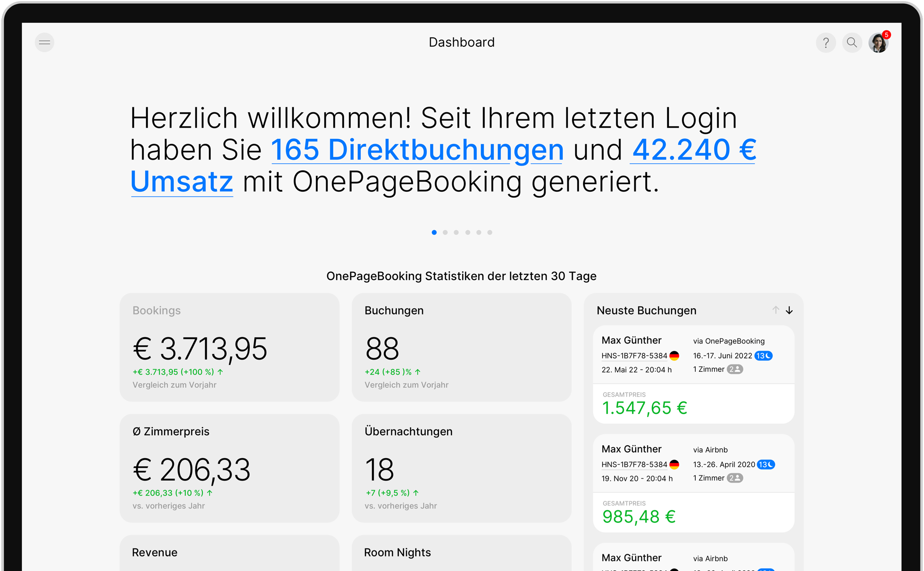Open the Übernachtungen statistics card
The height and width of the screenshot is (571, 924).
coord(461,468)
